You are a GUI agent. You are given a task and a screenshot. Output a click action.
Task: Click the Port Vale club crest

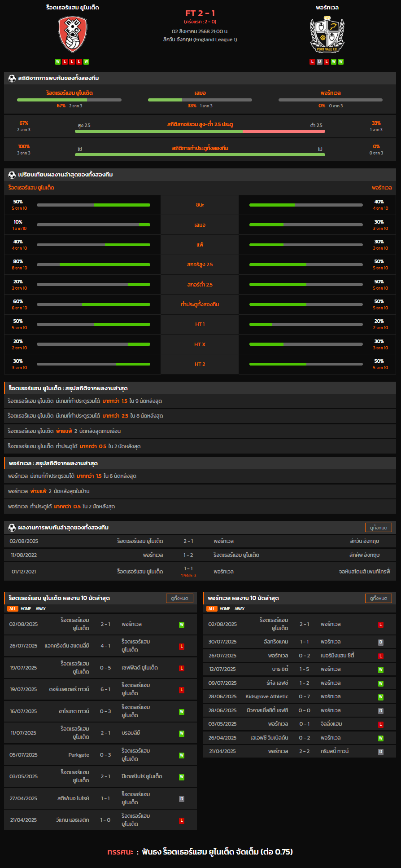pos(327,35)
